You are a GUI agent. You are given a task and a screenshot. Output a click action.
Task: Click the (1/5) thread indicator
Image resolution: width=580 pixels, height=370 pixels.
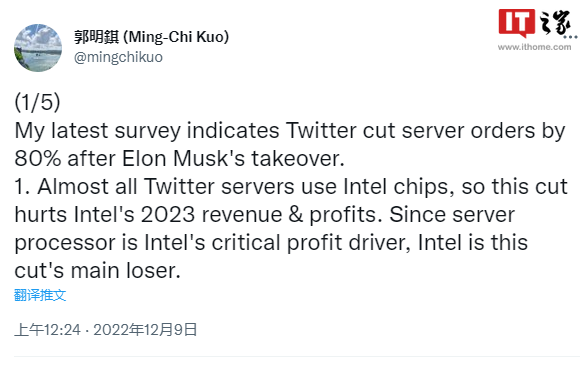click(37, 102)
